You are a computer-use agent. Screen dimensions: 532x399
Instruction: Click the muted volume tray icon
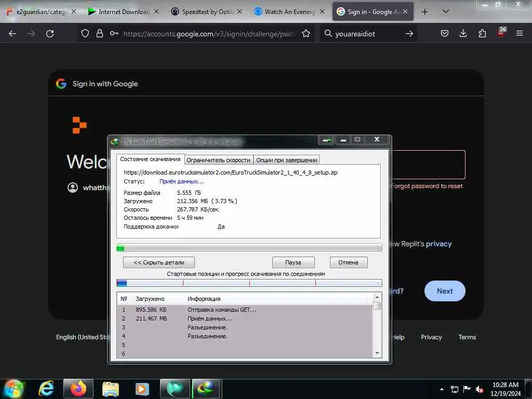point(480,389)
